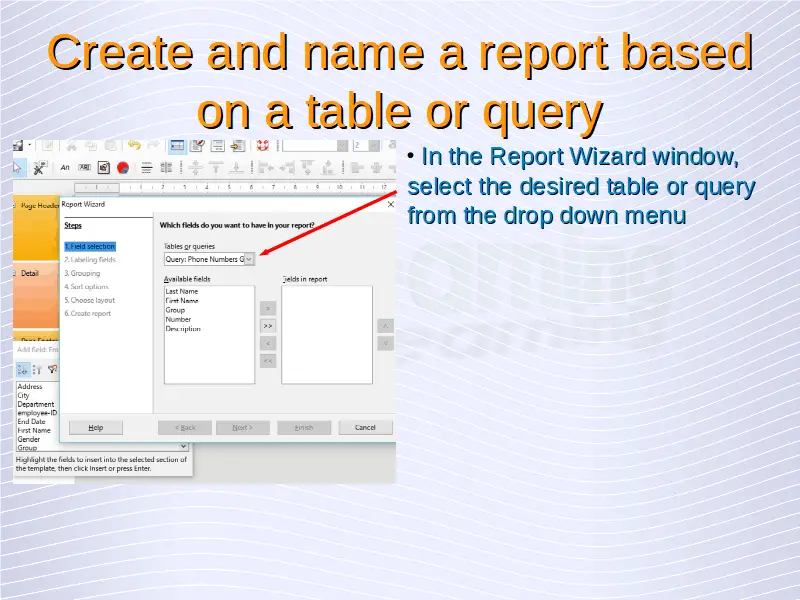
Task: Click the Cut scissors icon
Action: tap(71, 146)
